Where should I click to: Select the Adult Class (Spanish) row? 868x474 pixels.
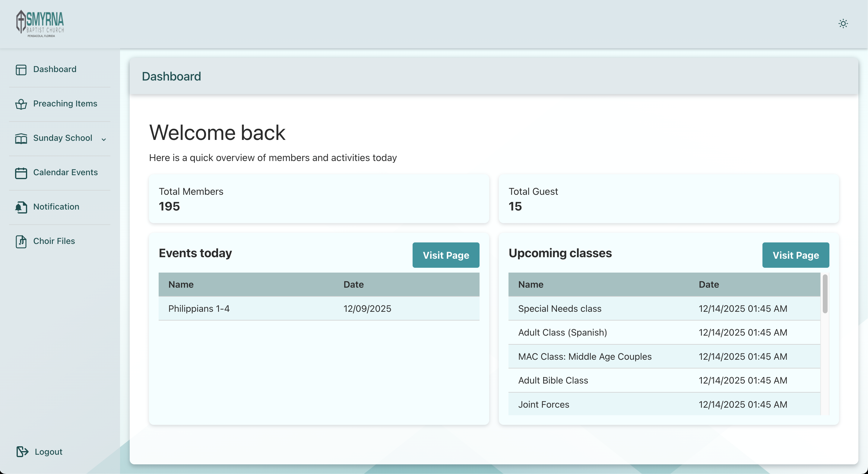(664, 332)
